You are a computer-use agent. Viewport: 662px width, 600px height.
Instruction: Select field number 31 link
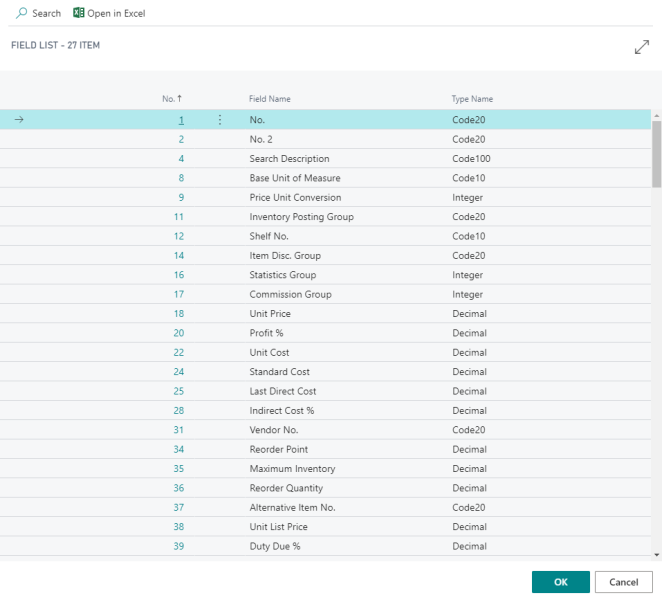[x=179, y=430]
